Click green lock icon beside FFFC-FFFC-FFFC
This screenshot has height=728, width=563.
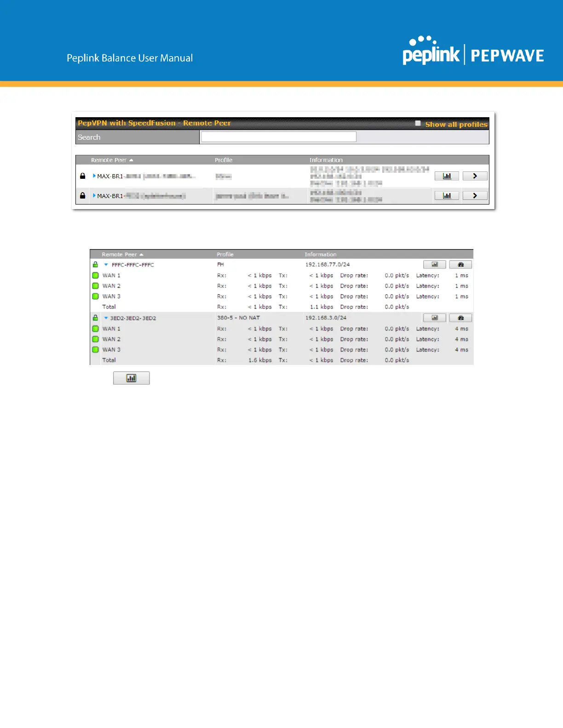pos(95,265)
